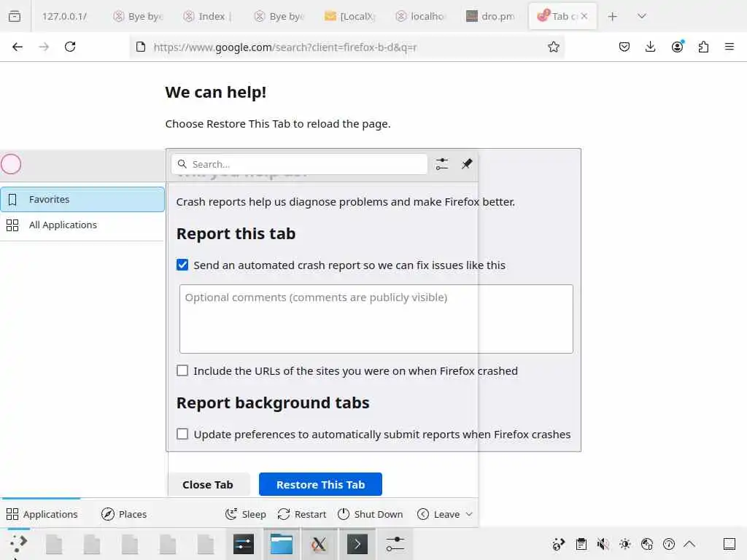Image resolution: width=747 pixels, height=560 pixels.
Task: Switch to the localho tab
Action: click(421, 16)
